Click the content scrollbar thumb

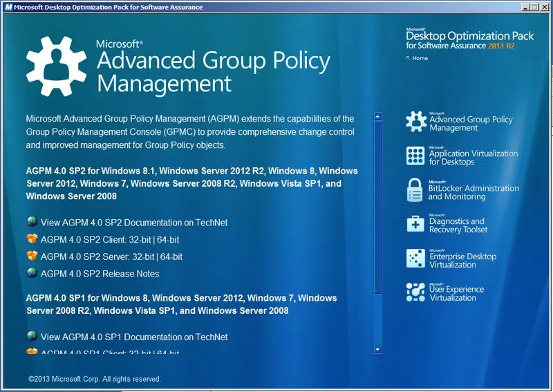377,207
